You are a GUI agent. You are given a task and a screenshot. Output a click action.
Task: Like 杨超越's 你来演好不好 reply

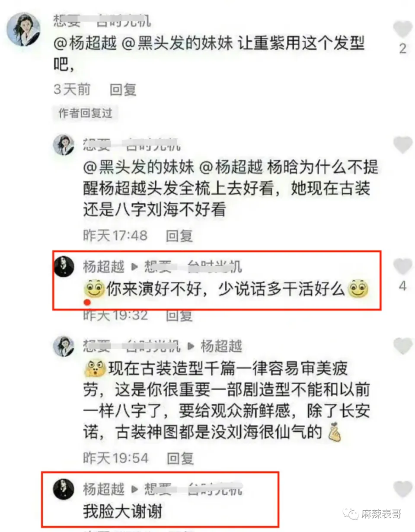[403, 266]
